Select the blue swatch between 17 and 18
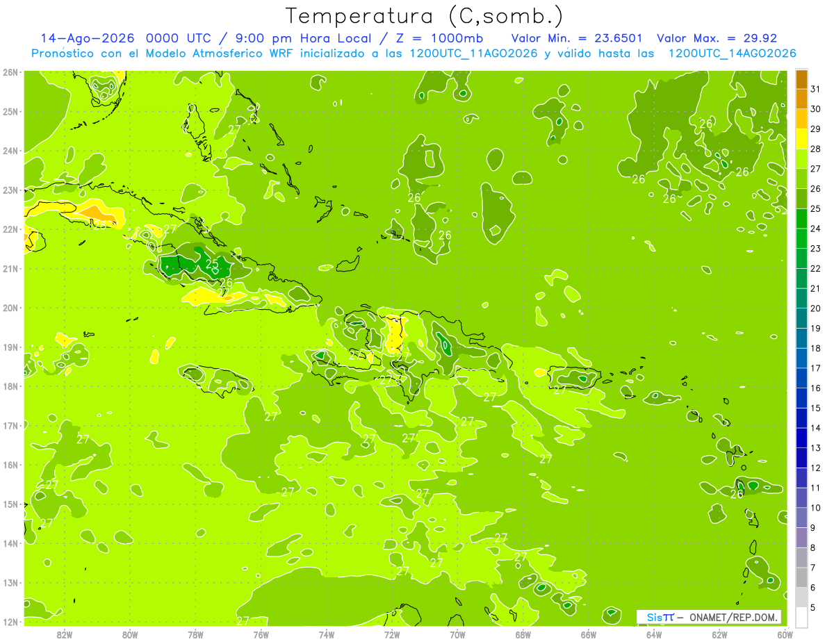The height and width of the screenshot is (644, 834). pos(801,358)
